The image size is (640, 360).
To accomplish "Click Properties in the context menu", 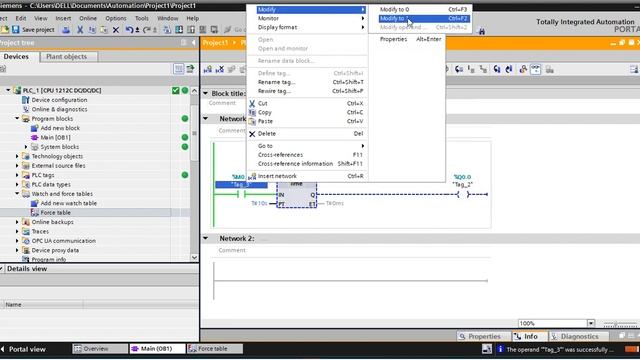I will (407, 39).
